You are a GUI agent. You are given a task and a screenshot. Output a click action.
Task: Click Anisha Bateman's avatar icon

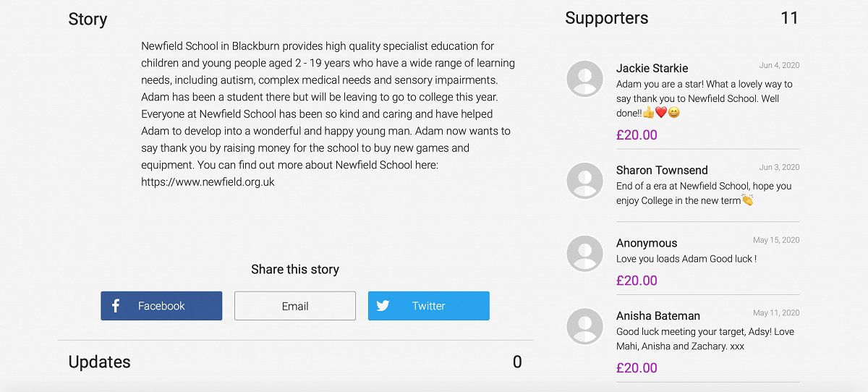click(x=584, y=326)
